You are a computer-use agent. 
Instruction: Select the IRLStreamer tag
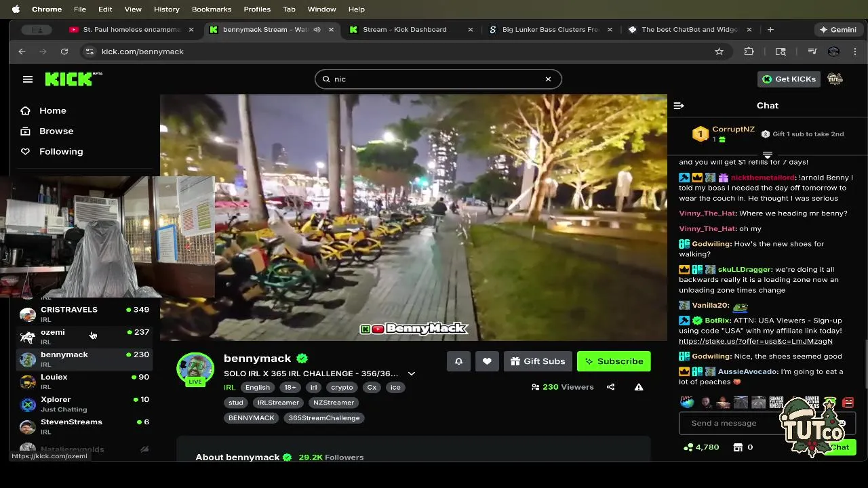pyautogui.click(x=278, y=403)
